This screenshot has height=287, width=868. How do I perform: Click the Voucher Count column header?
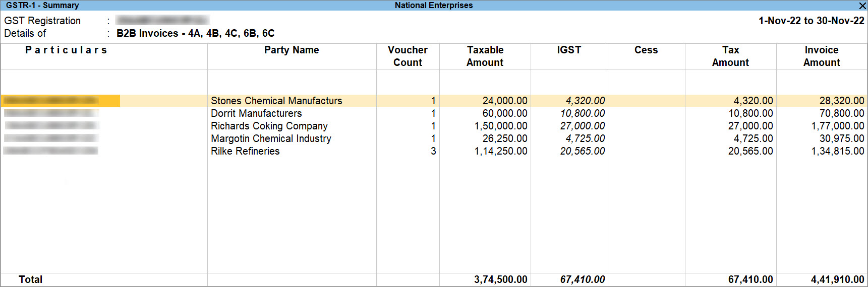[x=408, y=56]
